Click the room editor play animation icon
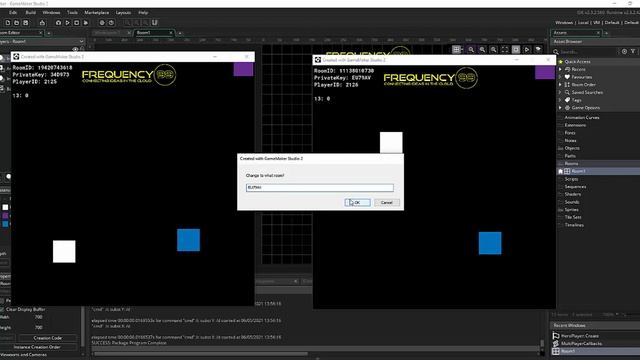This screenshot has width=640, height=360. (527, 49)
